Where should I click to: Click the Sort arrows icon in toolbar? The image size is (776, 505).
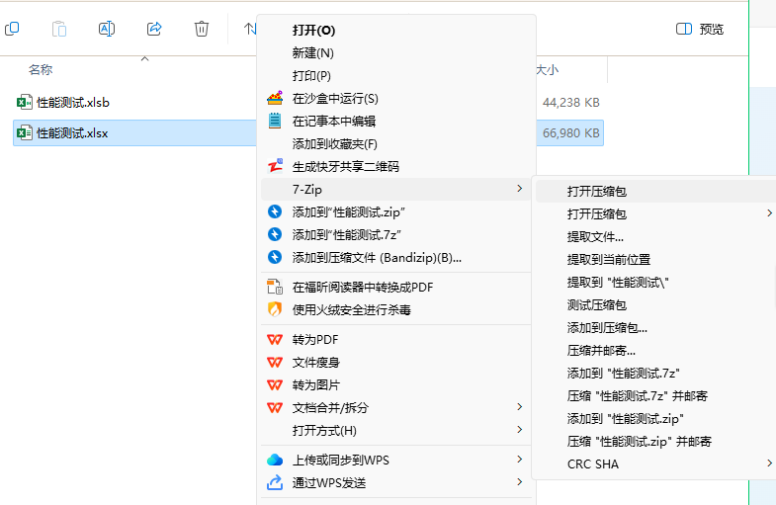pyautogui.click(x=250, y=29)
